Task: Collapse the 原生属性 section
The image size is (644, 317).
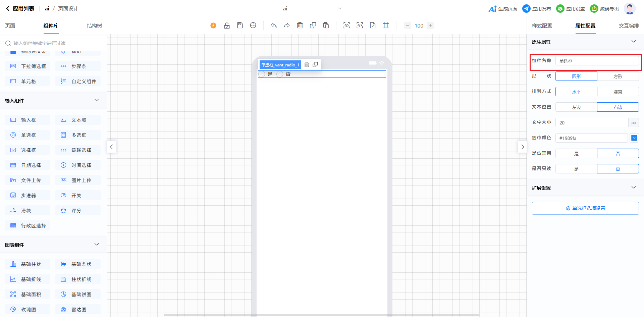Action: point(633,42)
